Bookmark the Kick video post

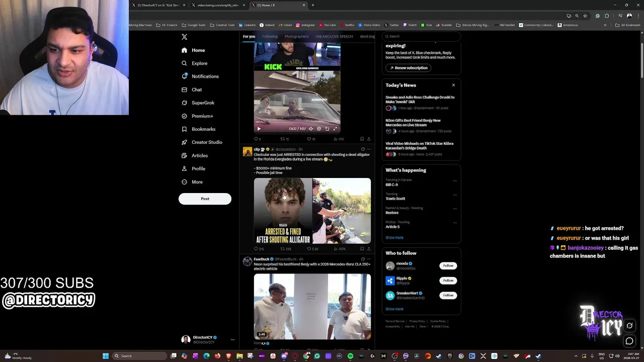coord(362,139)
